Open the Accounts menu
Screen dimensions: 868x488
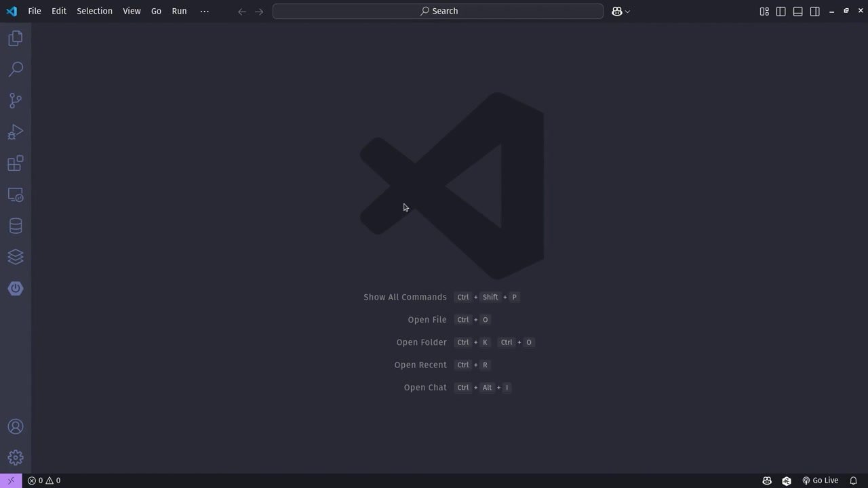(x=15, y=426)
